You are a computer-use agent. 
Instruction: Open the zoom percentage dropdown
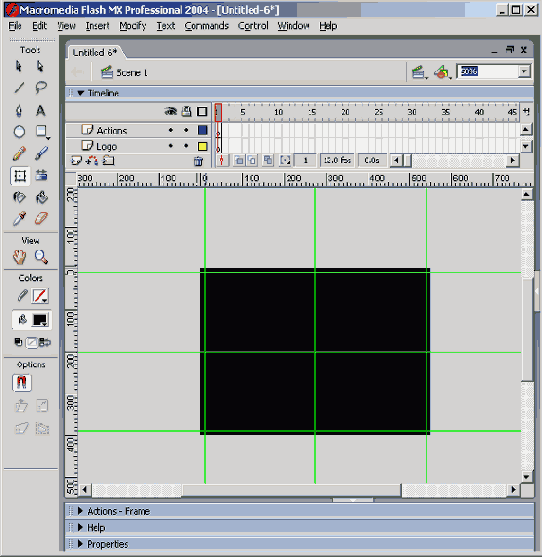tap(524, 71)
